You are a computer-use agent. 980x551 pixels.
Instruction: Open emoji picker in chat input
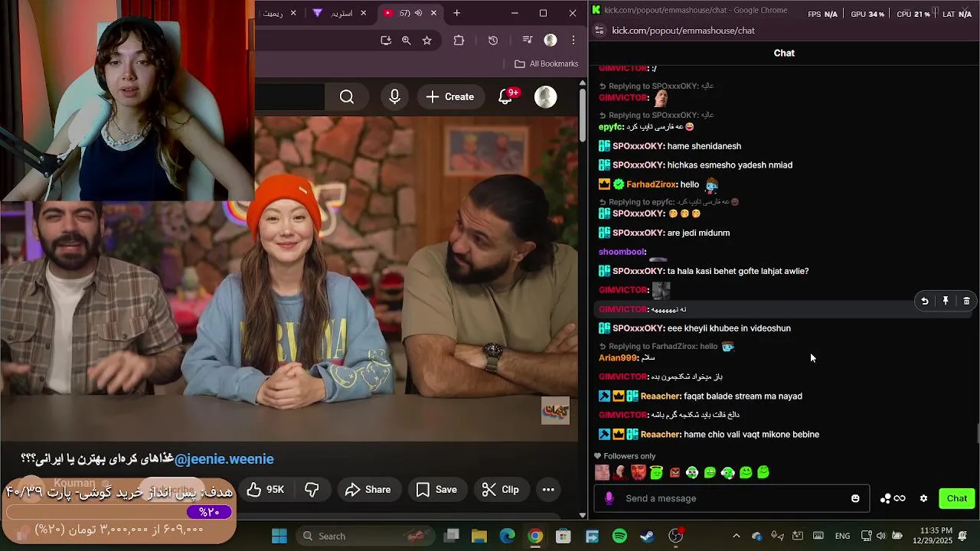855,498
